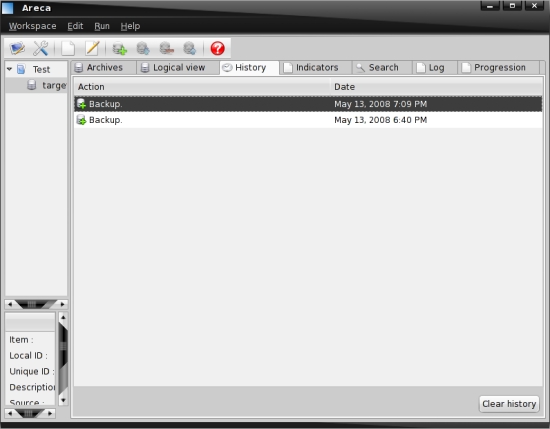The height and width of the screenshot is (429, 550).
Task: Click the new target blank page icon
Action: 68,48
